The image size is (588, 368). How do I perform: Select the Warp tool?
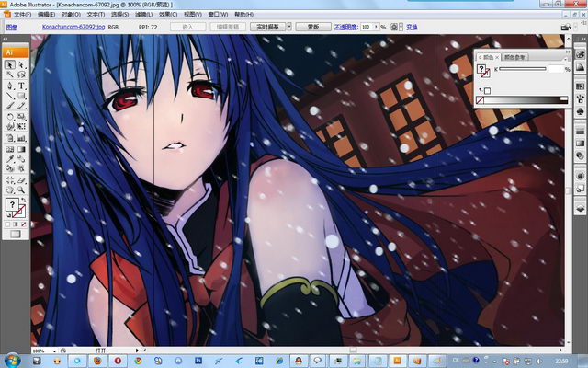click(10, 126)
